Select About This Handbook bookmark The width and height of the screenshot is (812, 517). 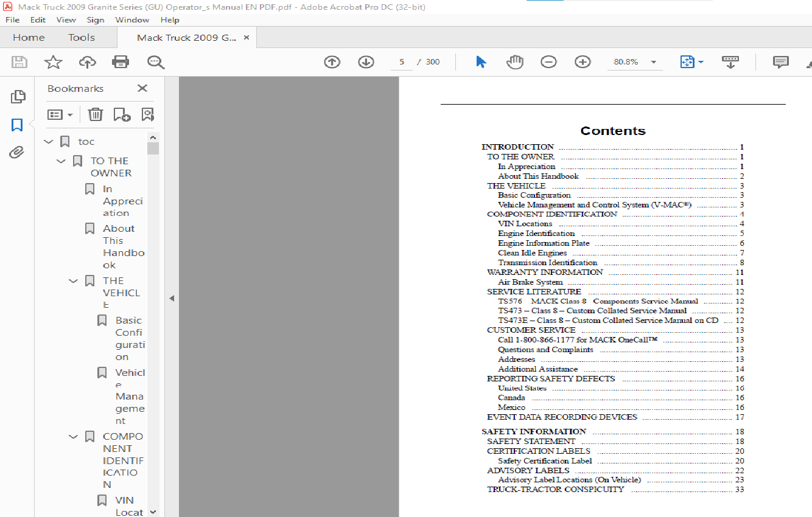(x=124, y=246)
